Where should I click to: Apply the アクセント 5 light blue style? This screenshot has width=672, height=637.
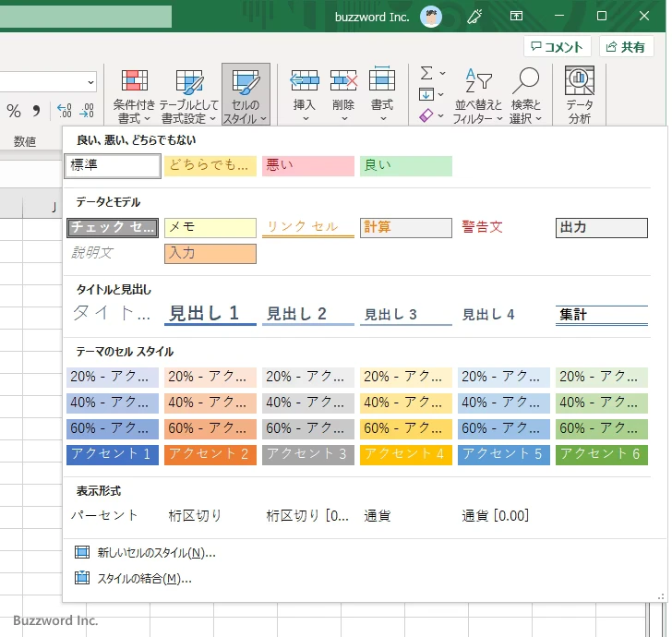pos(504,454)
